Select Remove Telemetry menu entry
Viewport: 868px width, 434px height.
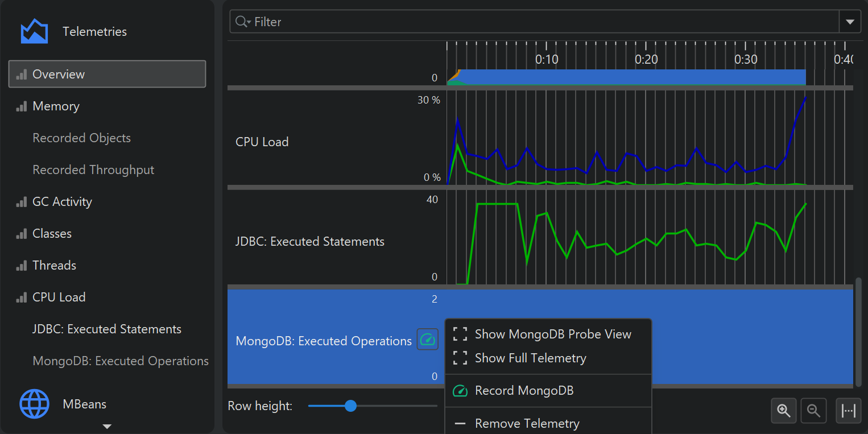[527, 423]
